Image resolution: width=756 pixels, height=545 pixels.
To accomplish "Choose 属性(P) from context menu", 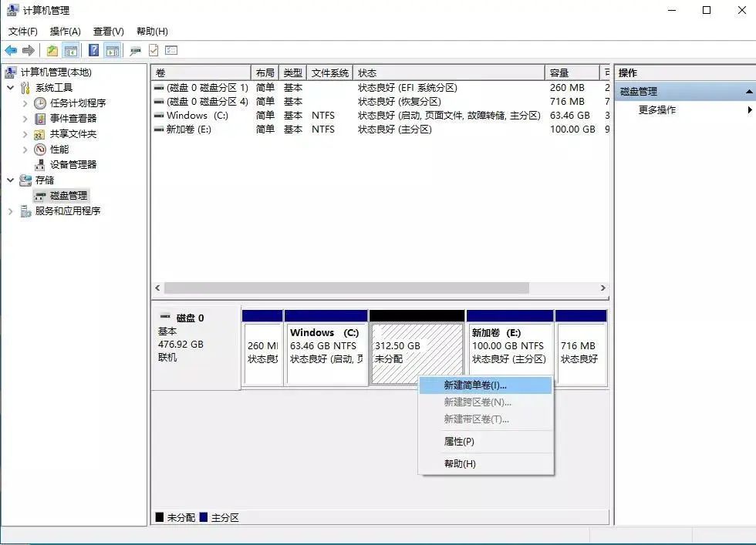I will click(485, 442).
